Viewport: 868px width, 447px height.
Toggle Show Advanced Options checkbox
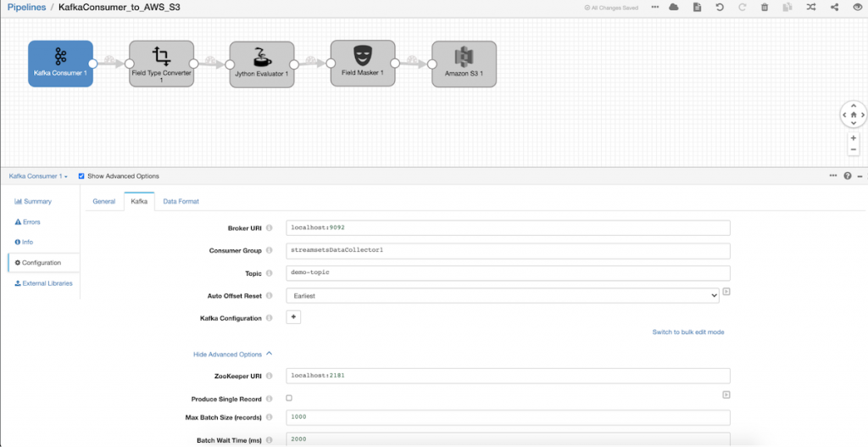point(81,176)
